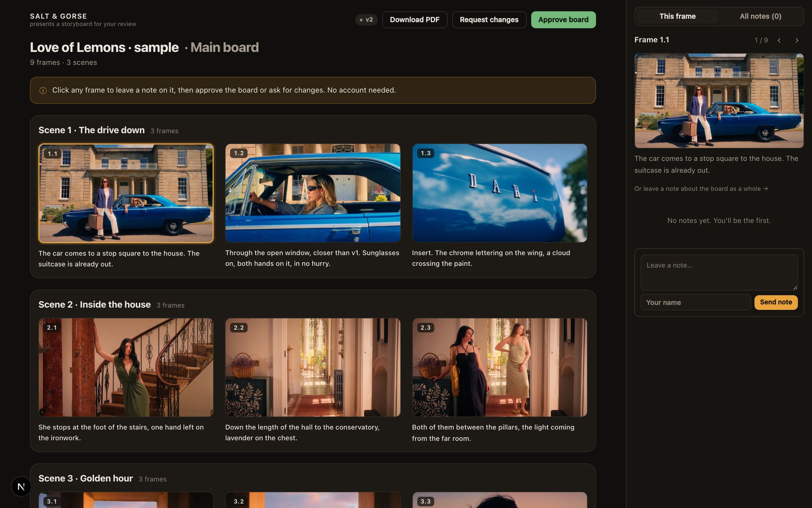Select frame 2.3 thumbnail with two women
The width and height of the screenshot is (812, 508).
tap(499, 367)
